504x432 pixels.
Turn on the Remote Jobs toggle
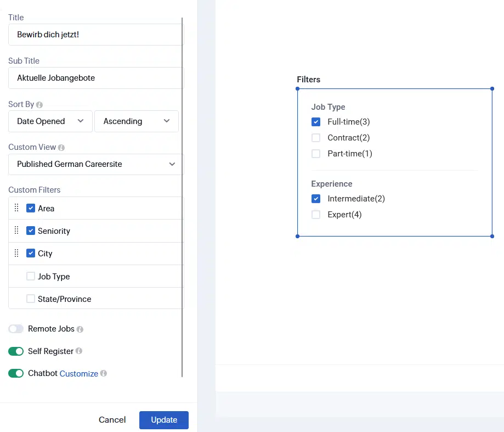click(16, 329)
